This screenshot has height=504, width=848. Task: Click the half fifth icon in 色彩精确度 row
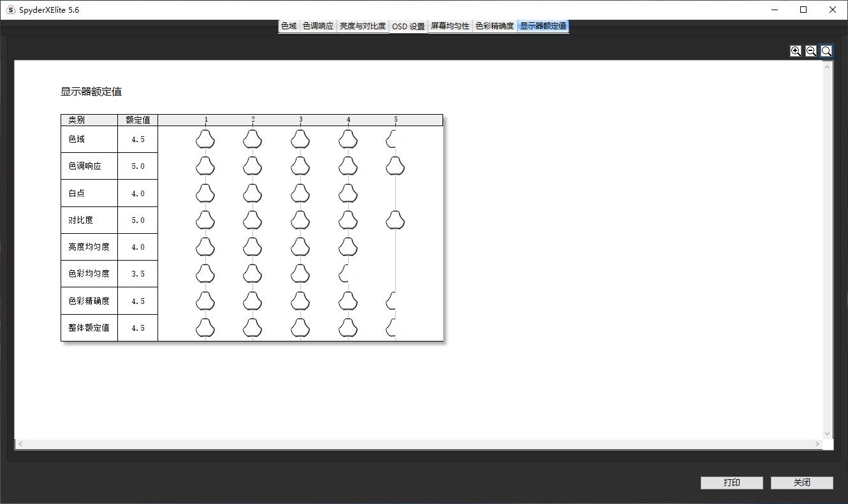click(x=391, y=301)
